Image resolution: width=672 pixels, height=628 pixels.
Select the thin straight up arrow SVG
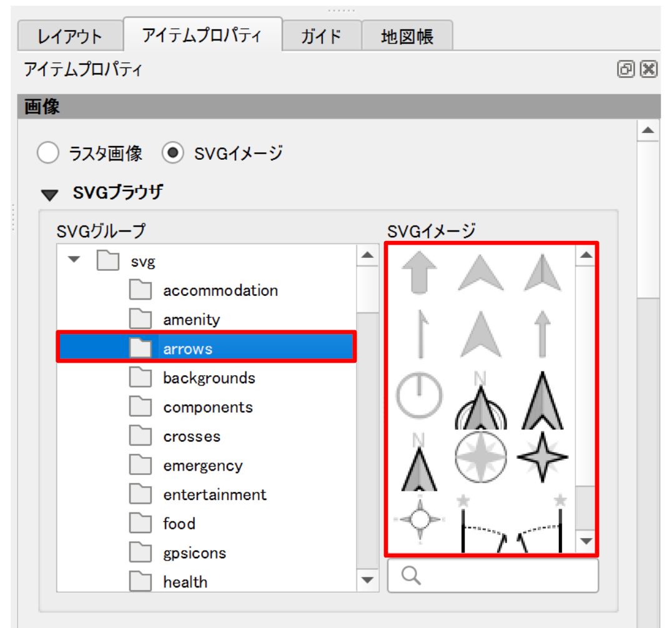[x=542, y=334]
